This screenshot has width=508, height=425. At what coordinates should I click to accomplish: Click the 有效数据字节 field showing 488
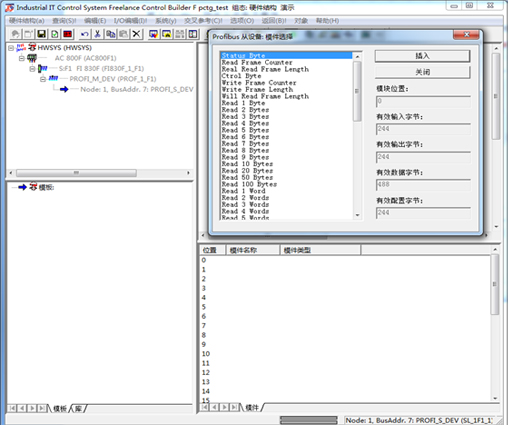point(423,185)
